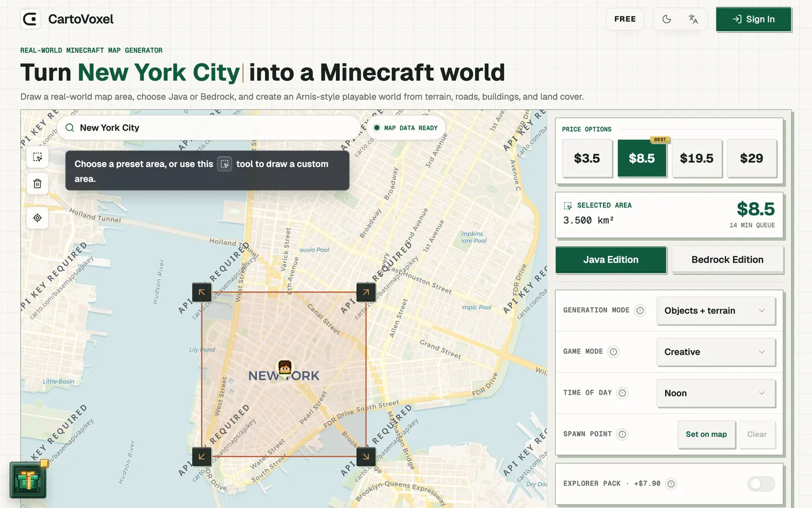Screen dimensions: 812x508
Task: Select the $3.5 price option
Action: point(587,158)
